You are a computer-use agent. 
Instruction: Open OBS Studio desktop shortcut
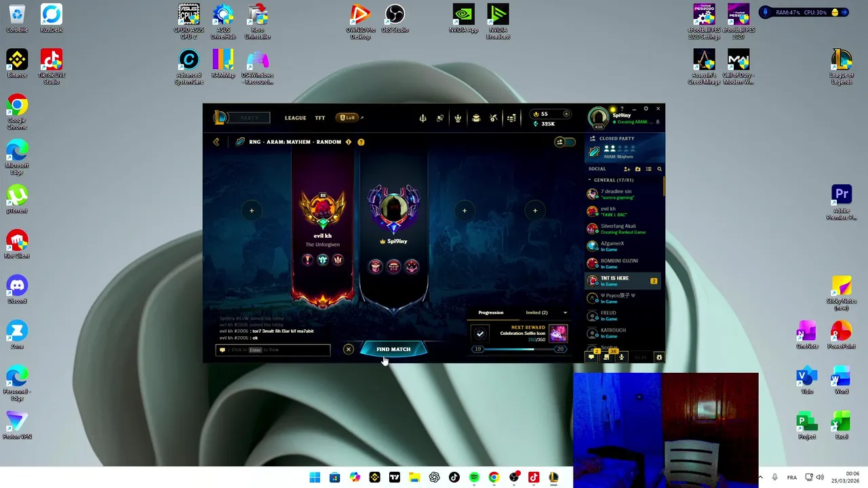[x=395, y=19]
